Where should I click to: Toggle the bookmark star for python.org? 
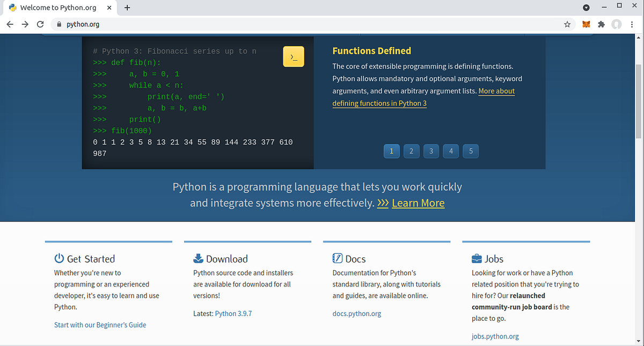pyautogui.click(x=567, y=24)
